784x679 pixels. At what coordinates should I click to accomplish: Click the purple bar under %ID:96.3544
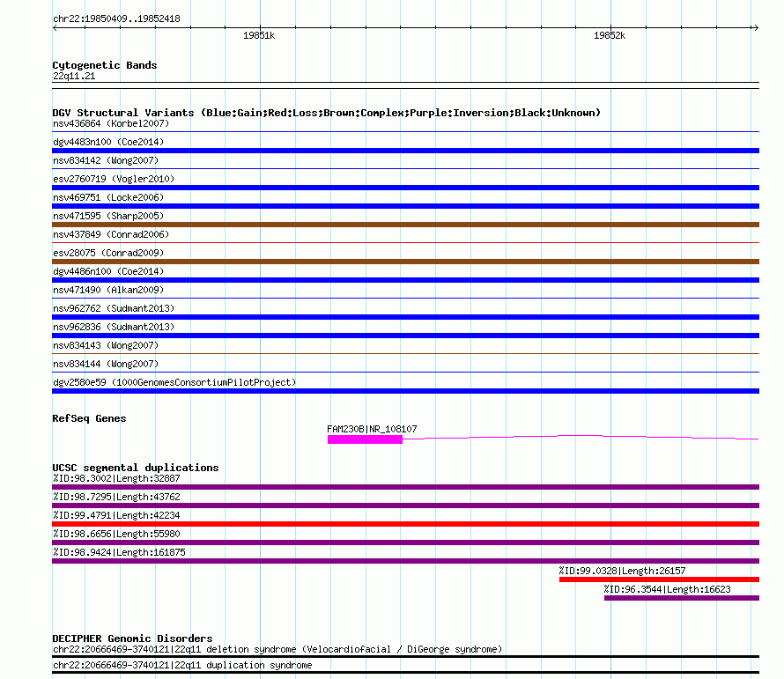pyautogui.click(x=682, y=598)
